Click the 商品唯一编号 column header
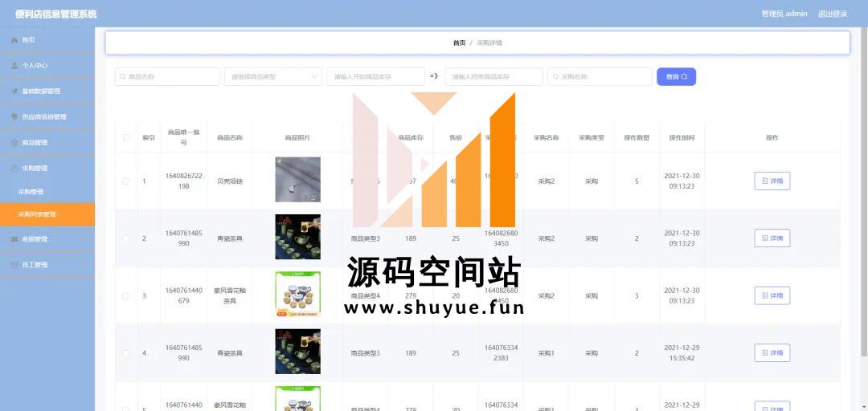Viewport: 868px width, 411px height. (x=184, y=138)
